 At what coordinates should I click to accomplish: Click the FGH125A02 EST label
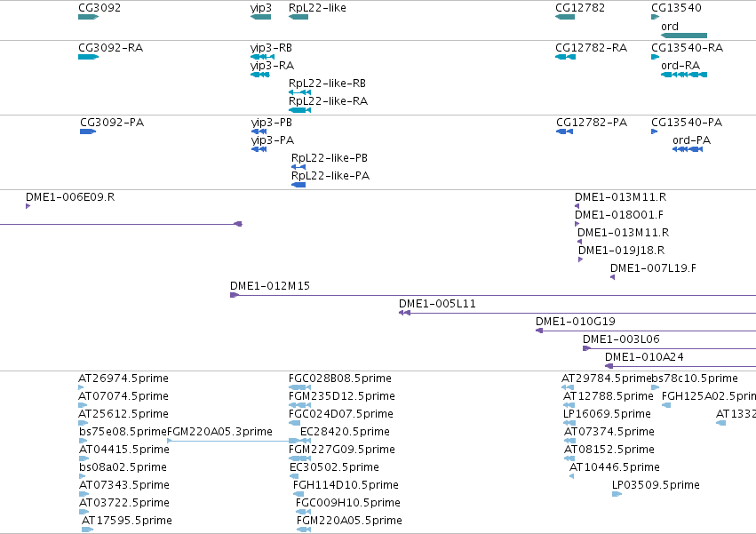click(709, 396)
